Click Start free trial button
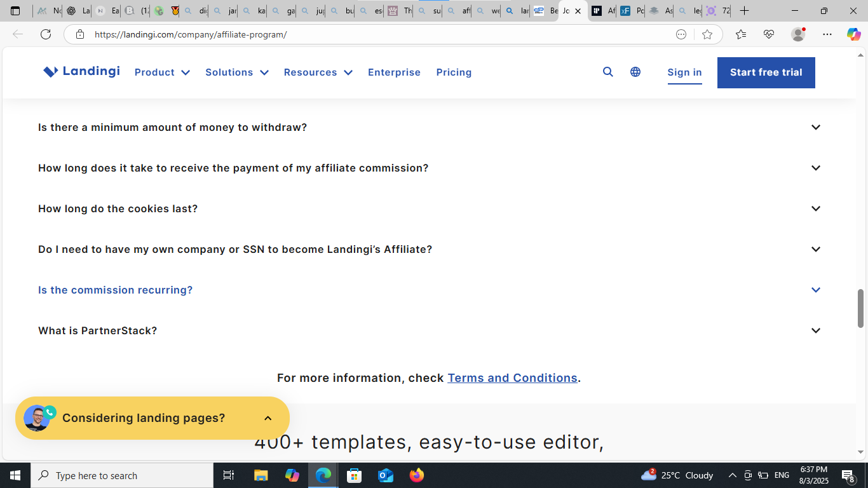The height and width of the screenshot is (488, 868). (x=766, y=72)
